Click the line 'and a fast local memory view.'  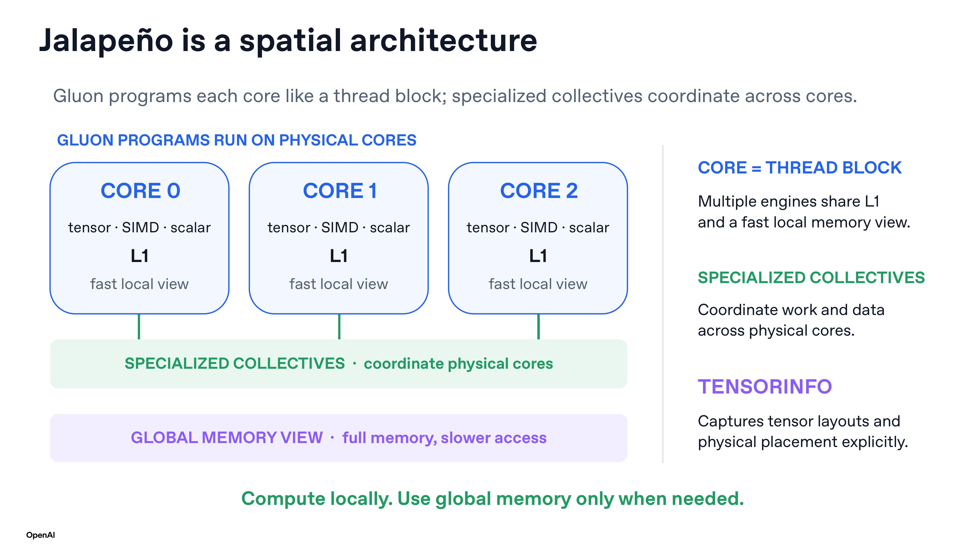click(x=804, y=222)
